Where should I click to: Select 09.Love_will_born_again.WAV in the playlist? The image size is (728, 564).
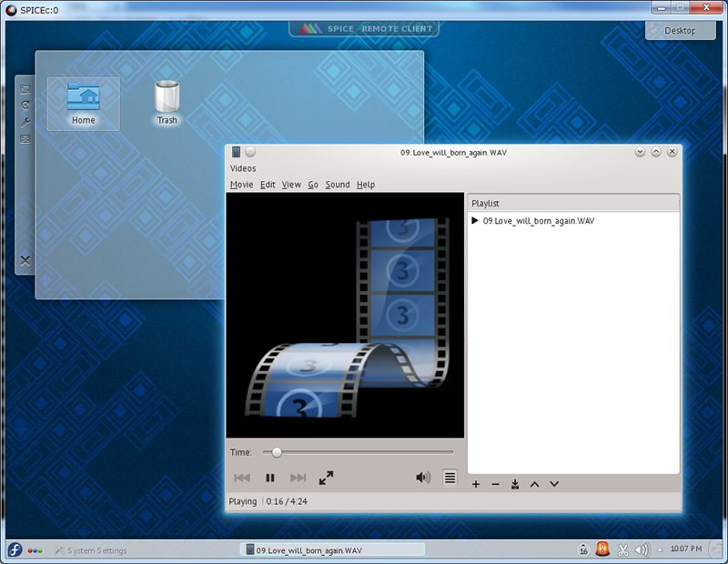click(538, 220)
